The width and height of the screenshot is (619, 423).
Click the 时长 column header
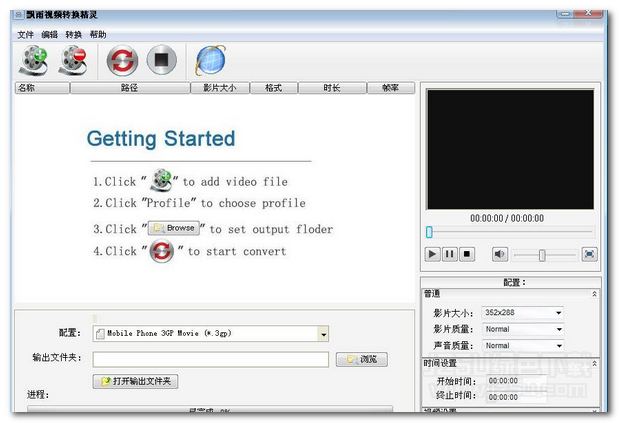point(332,88)
